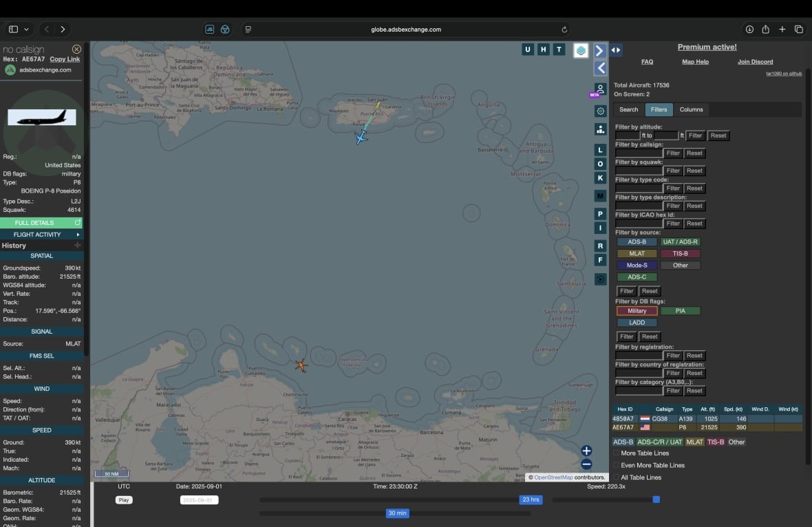Screen dimensions: 812x527
Task: Enable More Table Lines checkbox
Action: coord(617,453)
